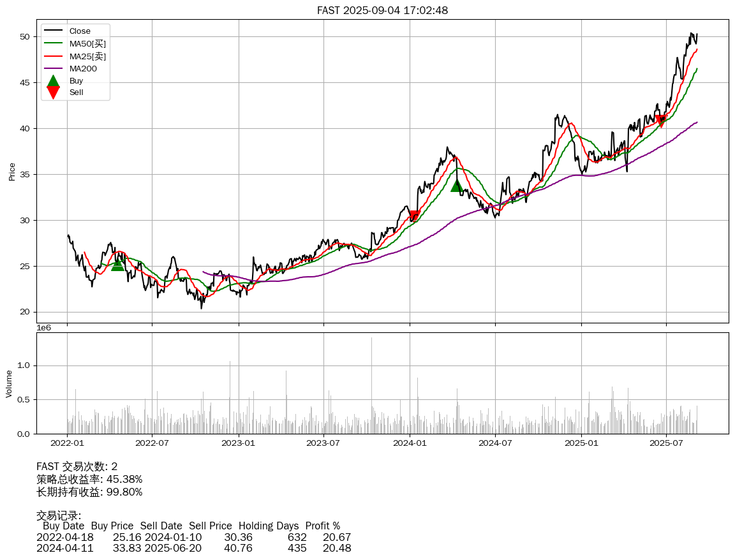This screenshot has height=560, width=735.
Task: Click the Volume y-axis label
Action: tap(9, 383)
